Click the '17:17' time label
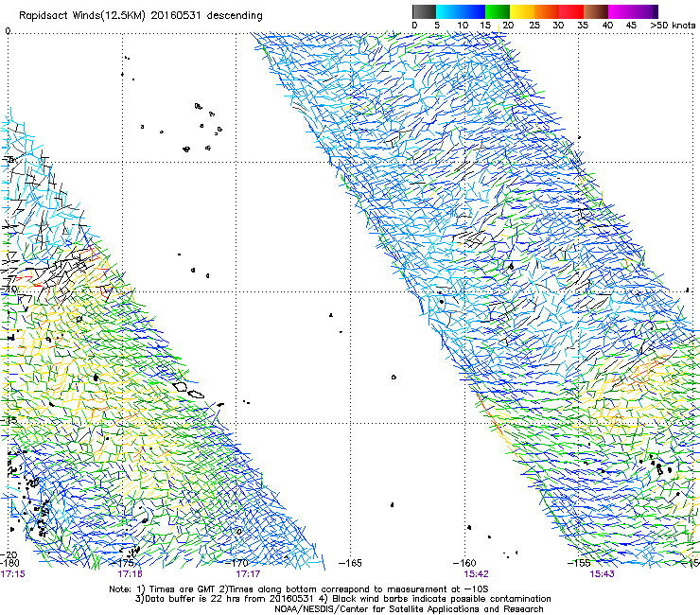This screenshot has width=700, height=615. [248, 573]
